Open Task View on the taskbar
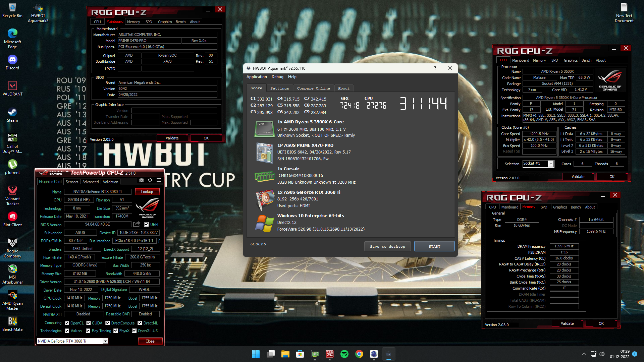Image resolution: width=644 pixels, height=362 pixels. point(271,354)
